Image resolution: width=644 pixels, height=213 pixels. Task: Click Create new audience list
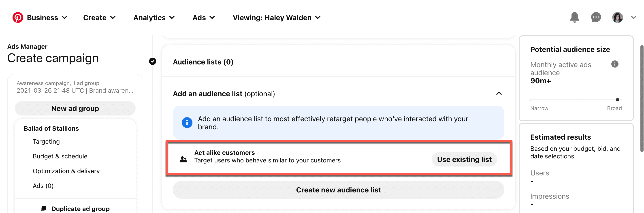[x=338, y=190]
